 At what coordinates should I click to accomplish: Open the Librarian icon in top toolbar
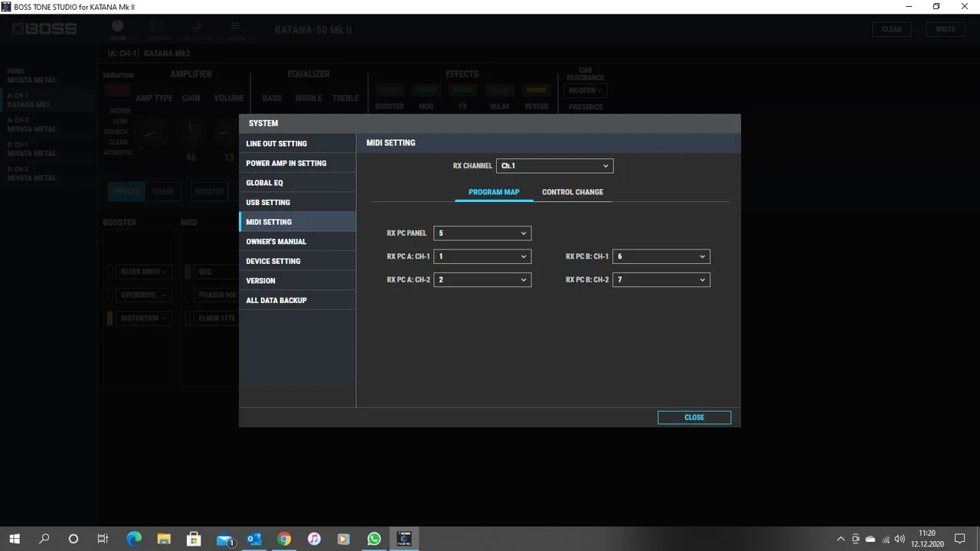pyautogui.click(x=157, y=30)
